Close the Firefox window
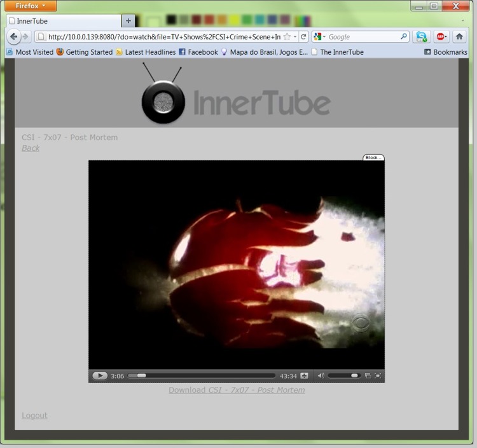 pyautogui.click(x=456, y=6)
